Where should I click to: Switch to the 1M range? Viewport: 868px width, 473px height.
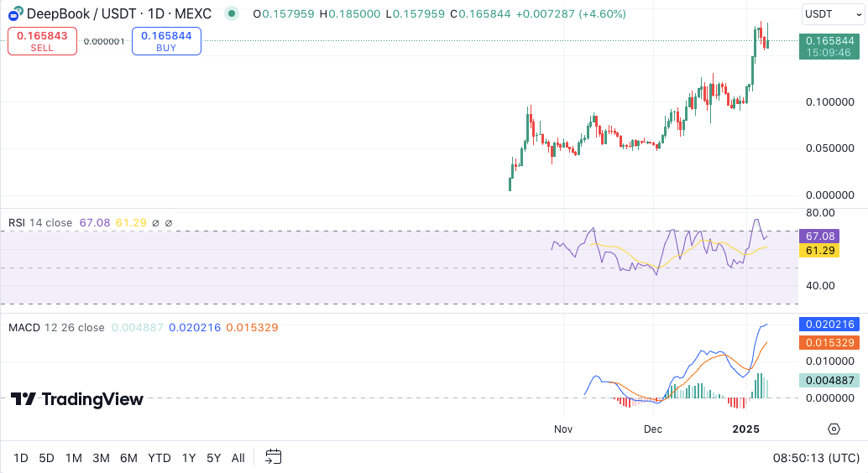click(74, 458)
